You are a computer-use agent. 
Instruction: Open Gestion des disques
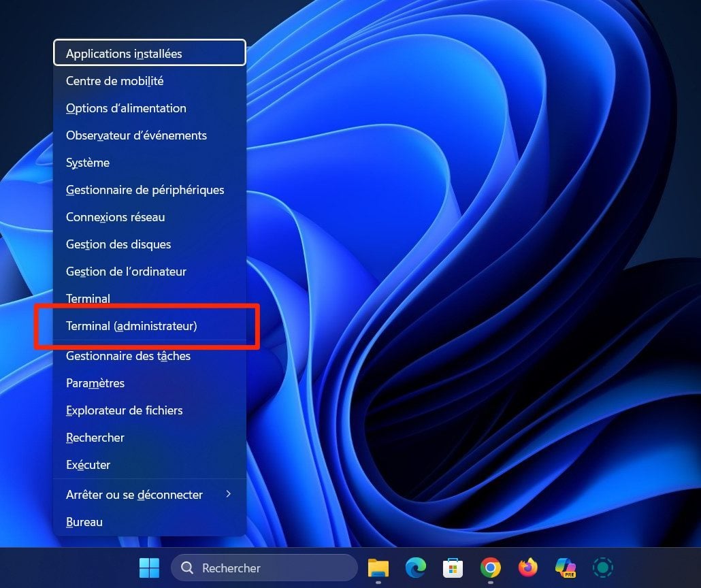coord(149,244)
